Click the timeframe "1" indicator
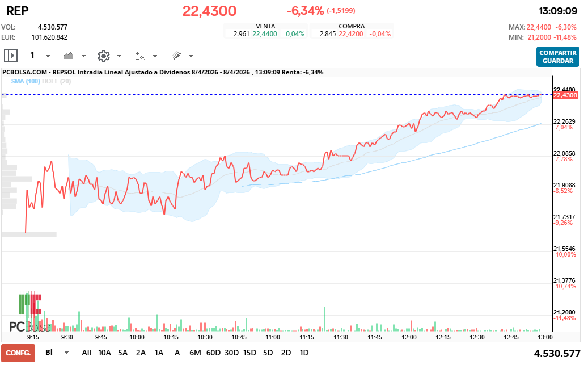Image resolution: width=588 pixels, height=365 pixels. [x=32, y=56]
